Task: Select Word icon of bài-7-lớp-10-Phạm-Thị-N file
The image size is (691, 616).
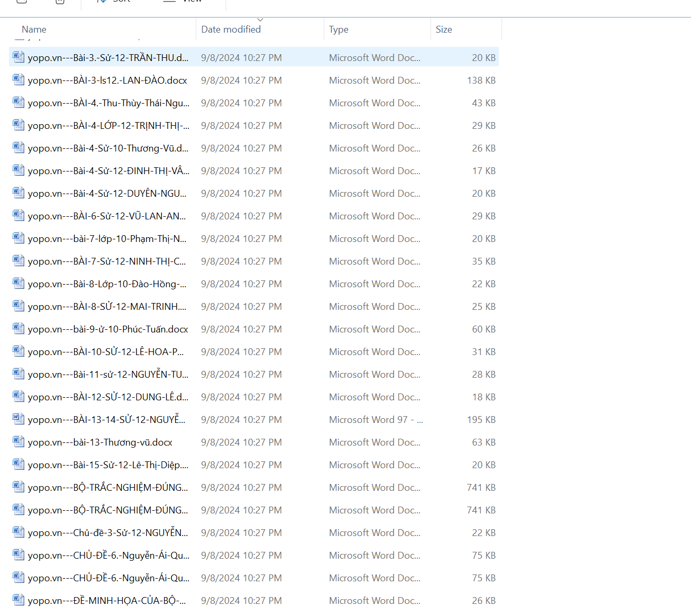Action: 18,238
